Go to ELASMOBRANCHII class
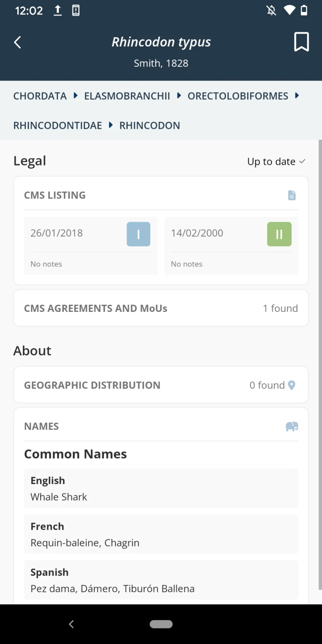 (x=127, y=96)
